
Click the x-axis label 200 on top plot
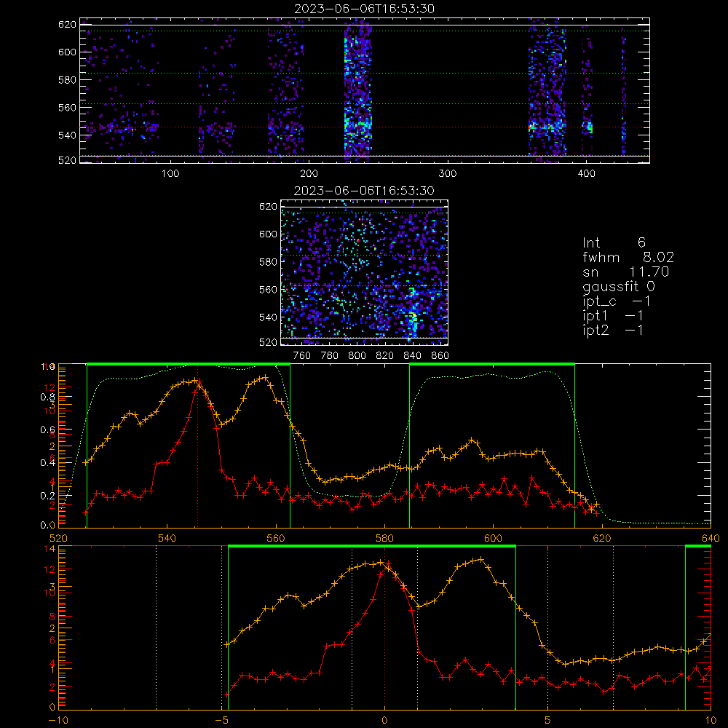[309, 174]
